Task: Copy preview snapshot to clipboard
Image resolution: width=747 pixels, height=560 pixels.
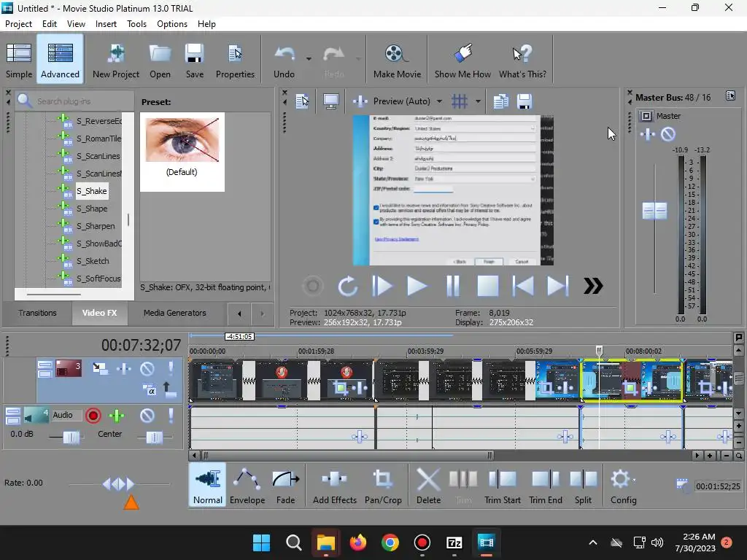Action: [x=500, y=101]
